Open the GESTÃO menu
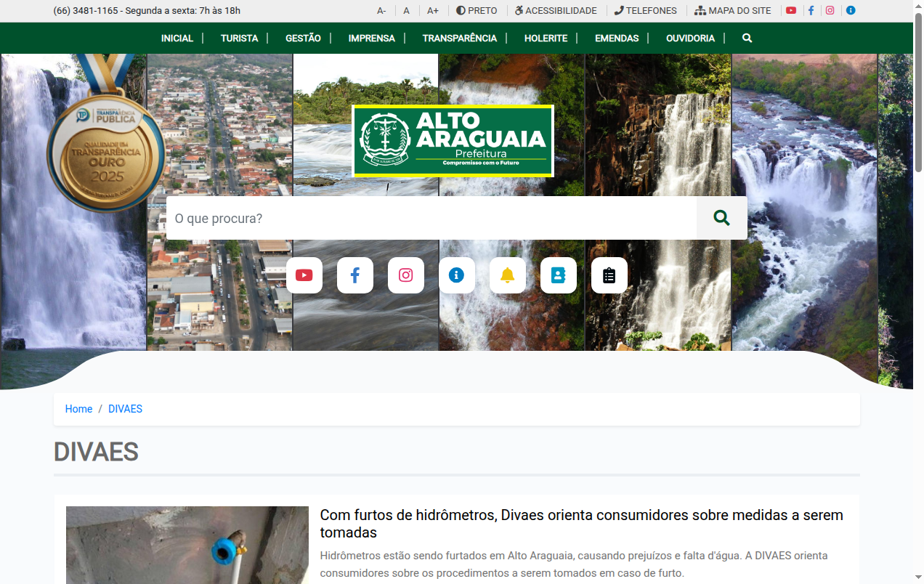The width and height of the screenshot is (924, 584). (x=303, y=38)
